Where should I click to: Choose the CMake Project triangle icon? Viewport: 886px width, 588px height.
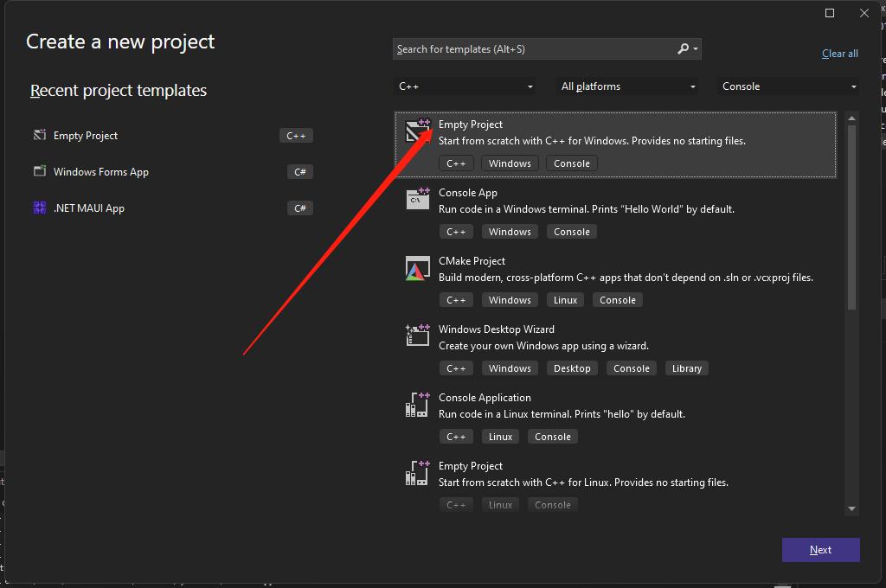(418, 269)
